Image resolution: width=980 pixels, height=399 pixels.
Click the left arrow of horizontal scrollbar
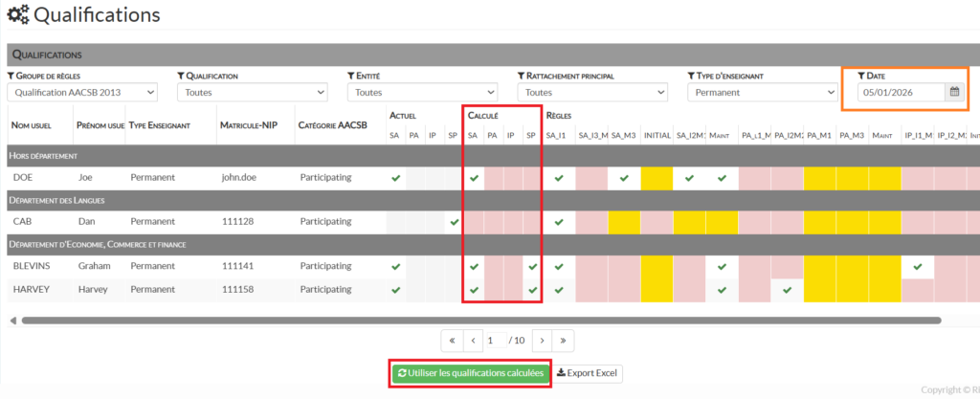click(11, 321)
